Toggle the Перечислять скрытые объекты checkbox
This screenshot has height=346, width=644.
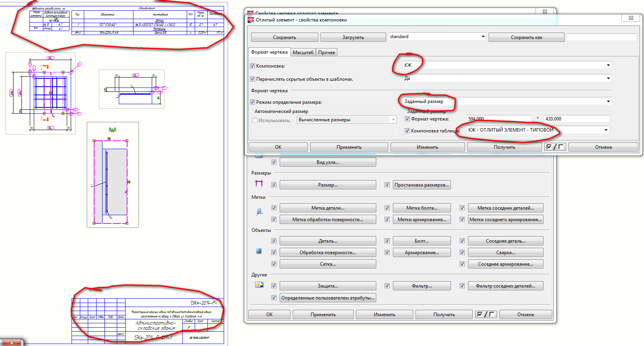pyautogui.click(x=252, y=79)
